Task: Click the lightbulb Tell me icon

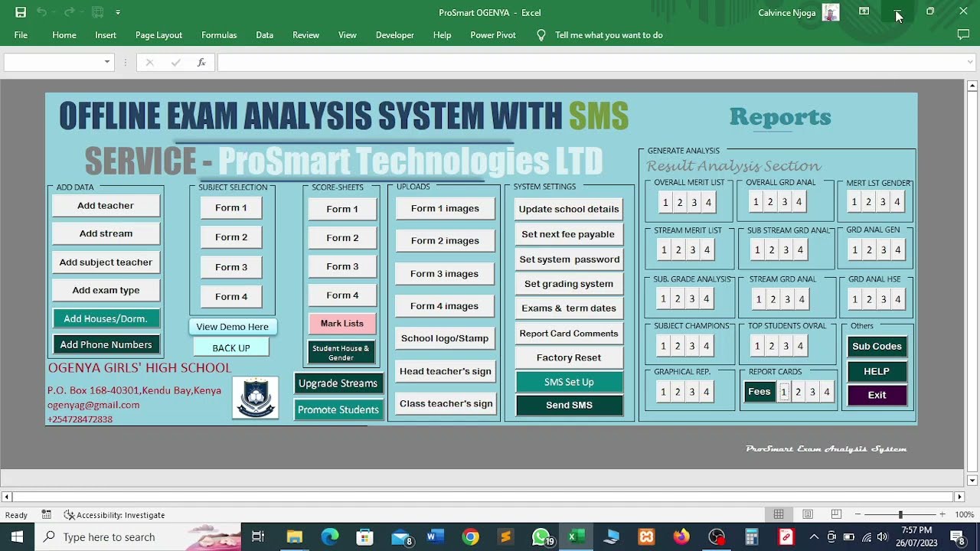Action: coord(541,35)
